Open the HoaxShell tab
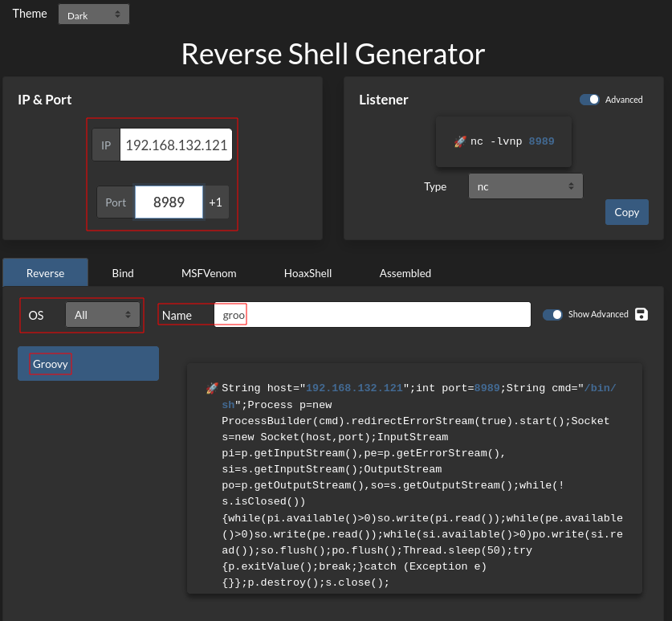 click(x=307, y=273)
